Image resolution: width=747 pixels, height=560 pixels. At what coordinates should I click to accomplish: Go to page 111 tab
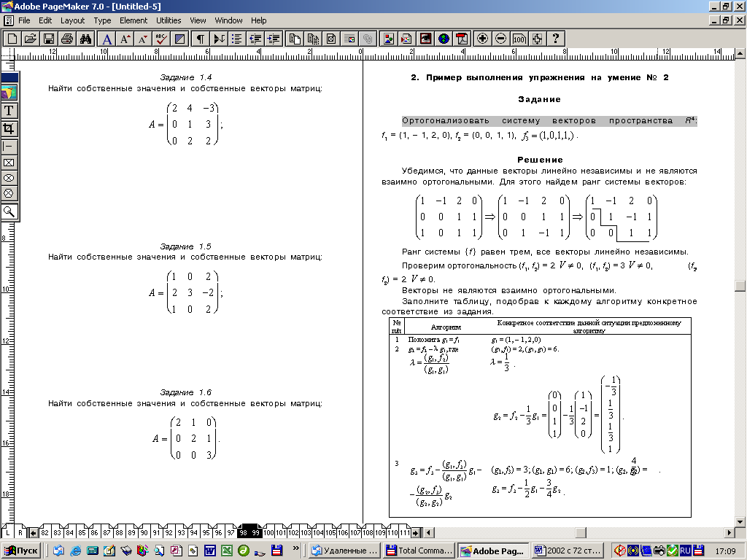pos(405,532)
